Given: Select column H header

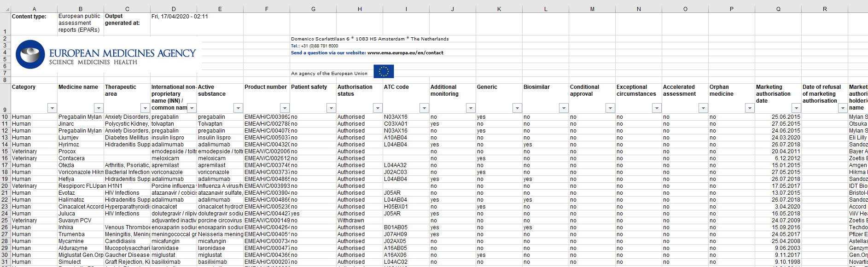Looking at the screenshot, I should tap(360, 9).
